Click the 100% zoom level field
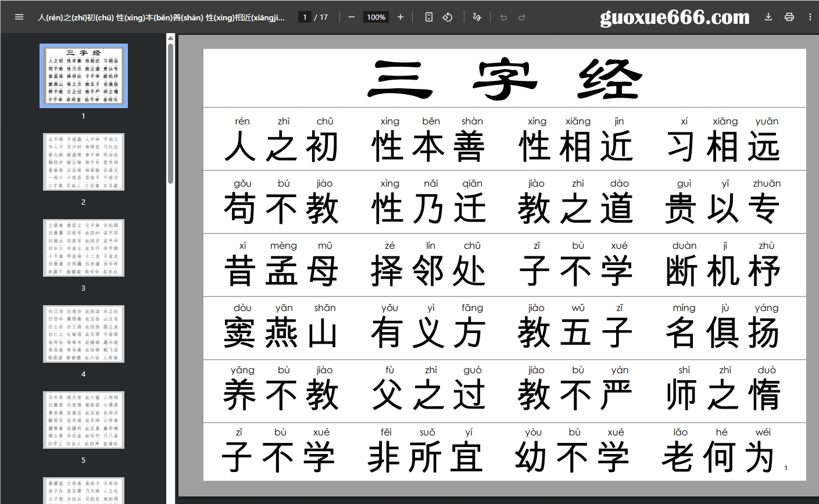This screenshot has width=819, height=504. [x=376, y=17]
